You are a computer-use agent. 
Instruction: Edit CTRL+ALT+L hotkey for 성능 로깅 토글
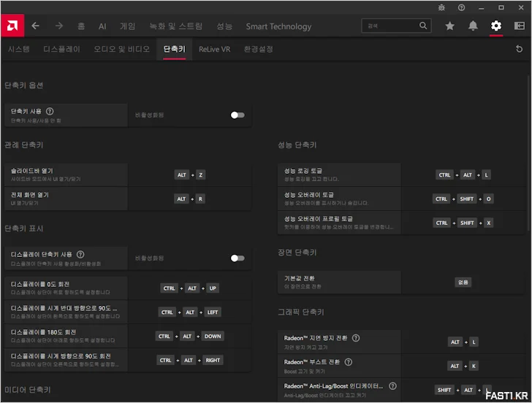click(x=463, y=175)
